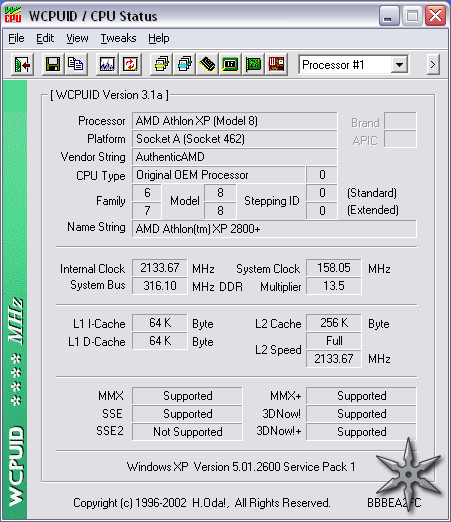Click the WCPUID title bar app icon
This screenshot has width=451, height=522.
13,15
